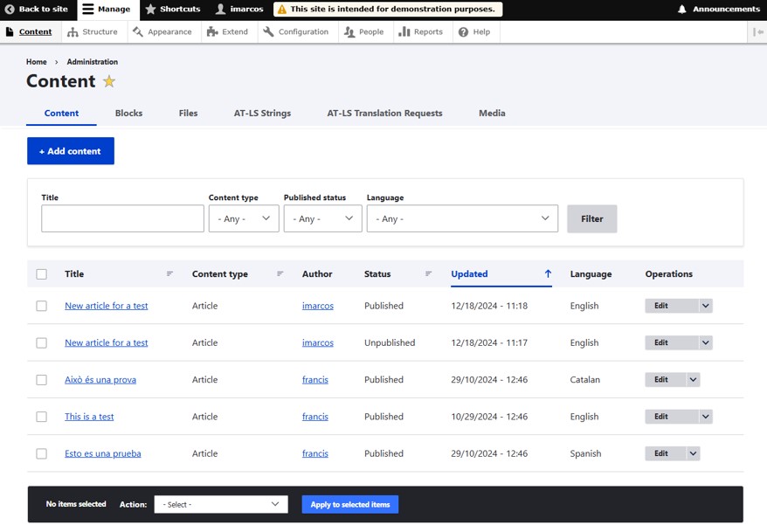Click into the Title filter text field
This screenshot has height=532, width=767.
(122, 218)
